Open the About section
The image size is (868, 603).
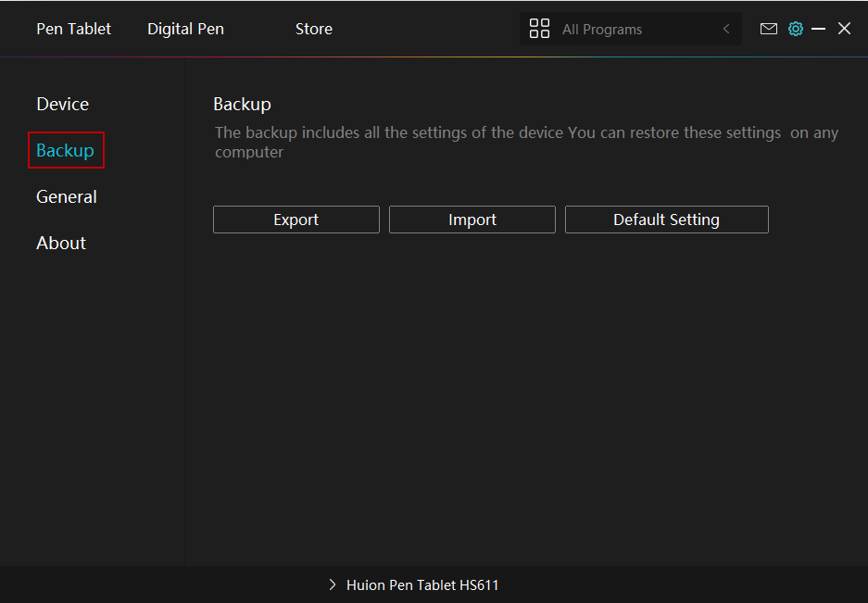(x=61, y=243)
